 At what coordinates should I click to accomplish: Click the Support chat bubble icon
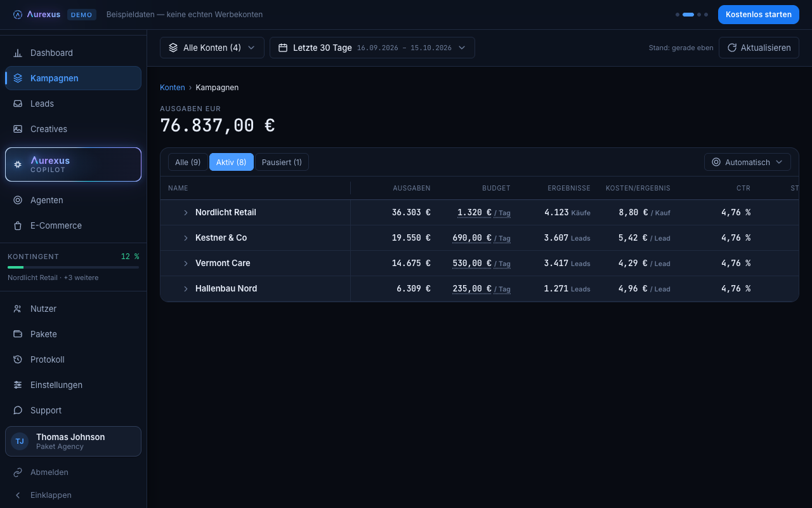coord(18,410)
